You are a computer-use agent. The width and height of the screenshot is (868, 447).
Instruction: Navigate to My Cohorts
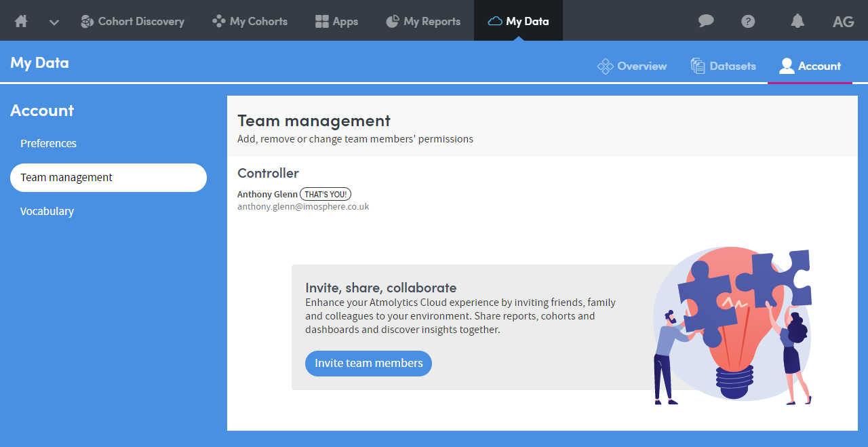click(250, 21)
